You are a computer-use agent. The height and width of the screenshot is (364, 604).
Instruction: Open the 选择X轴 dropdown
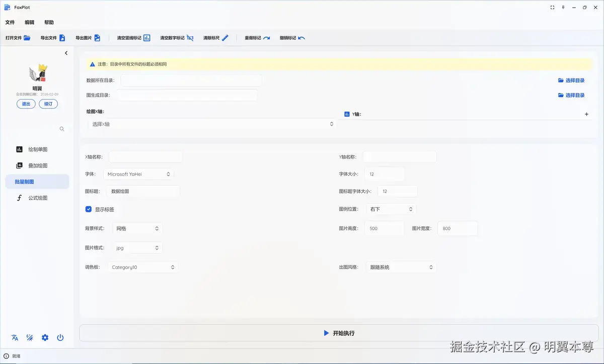211,123
